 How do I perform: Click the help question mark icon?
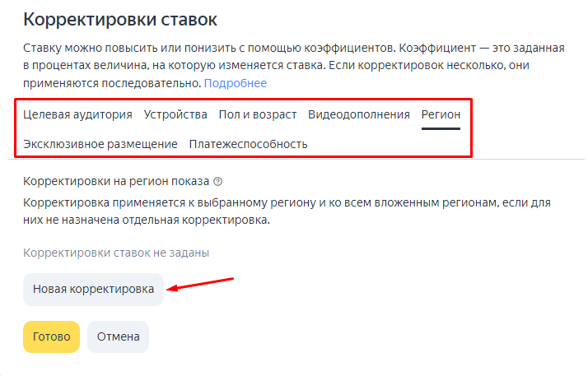point(218,182)
